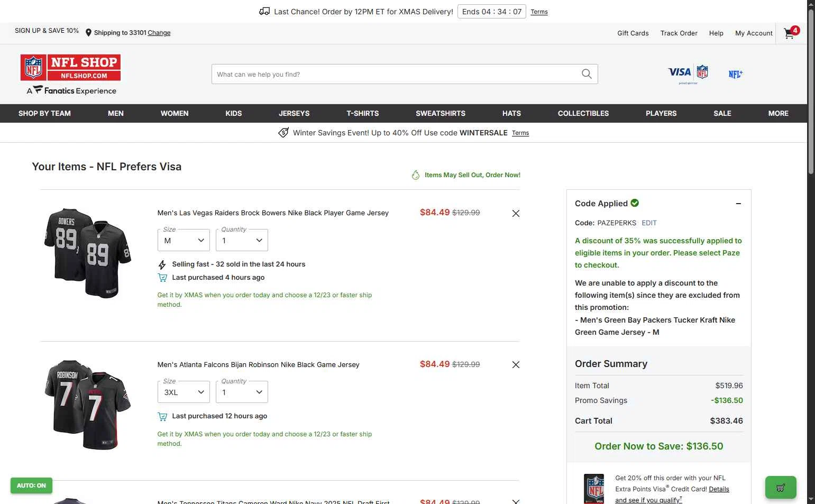
Task: Open the WOMEN menu
Action: pyautogui.click(x=175, y=113)
